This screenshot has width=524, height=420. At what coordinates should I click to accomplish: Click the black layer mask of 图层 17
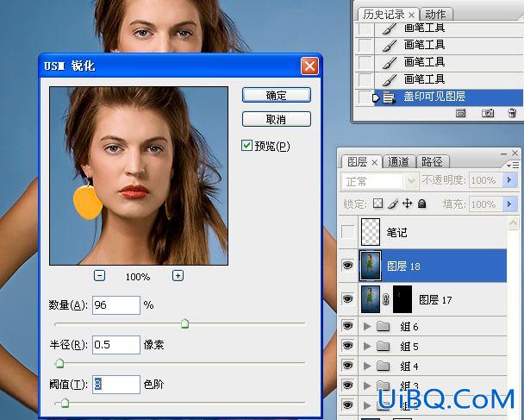click(402, 299)
